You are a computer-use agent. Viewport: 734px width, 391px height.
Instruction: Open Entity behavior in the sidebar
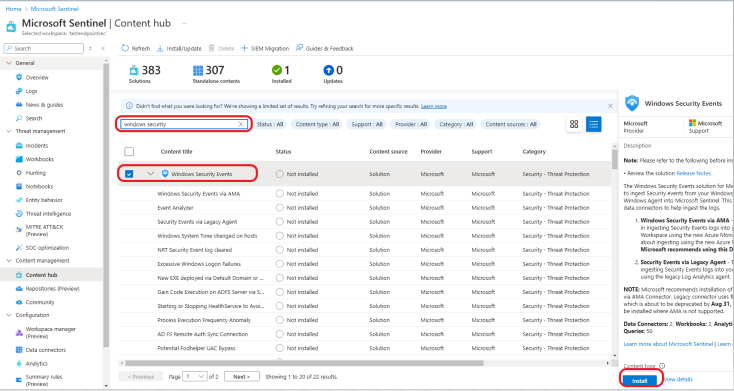pos(44,199)
